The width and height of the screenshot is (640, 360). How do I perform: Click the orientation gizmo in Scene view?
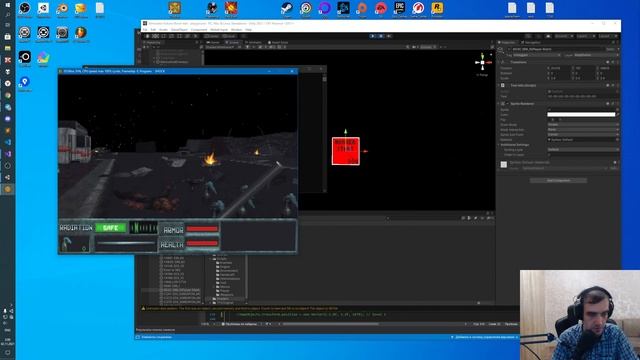tap(482, 62)
